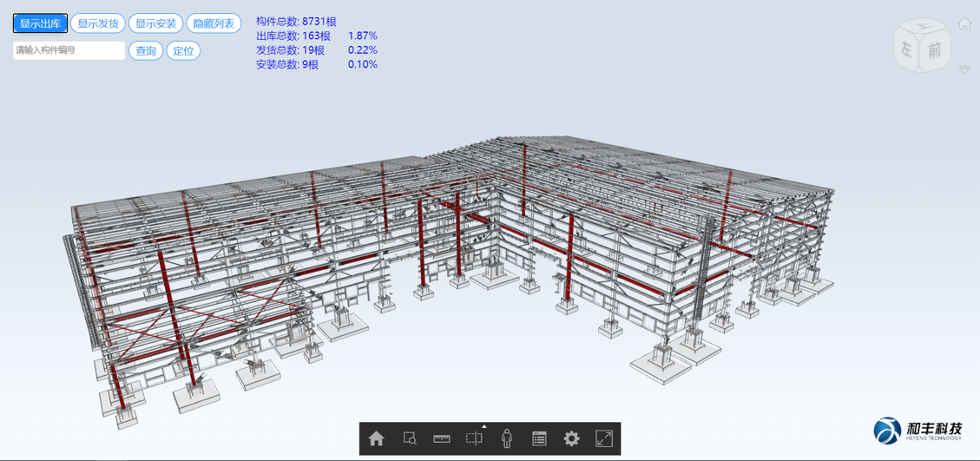Viewport: 980px width, 461px height.
Task: Click the 0.10% percentage value
Action: pos(363,64)
